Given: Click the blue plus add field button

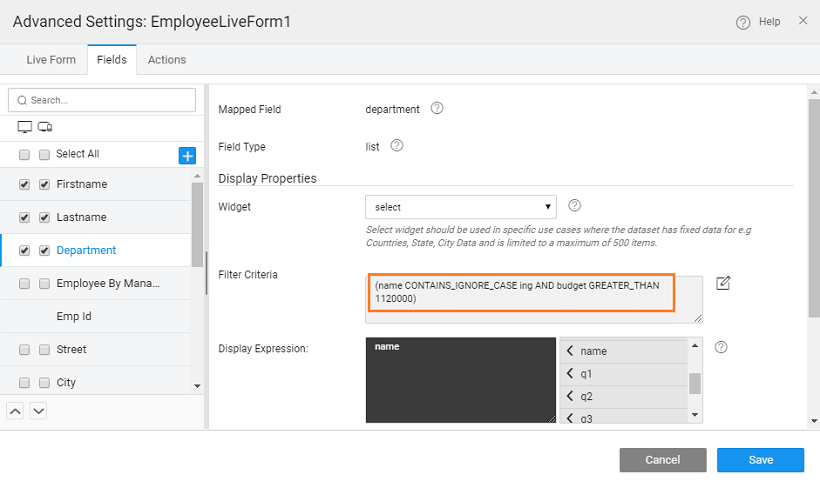Looking at the screenshot, I should (x=187, y=155).
